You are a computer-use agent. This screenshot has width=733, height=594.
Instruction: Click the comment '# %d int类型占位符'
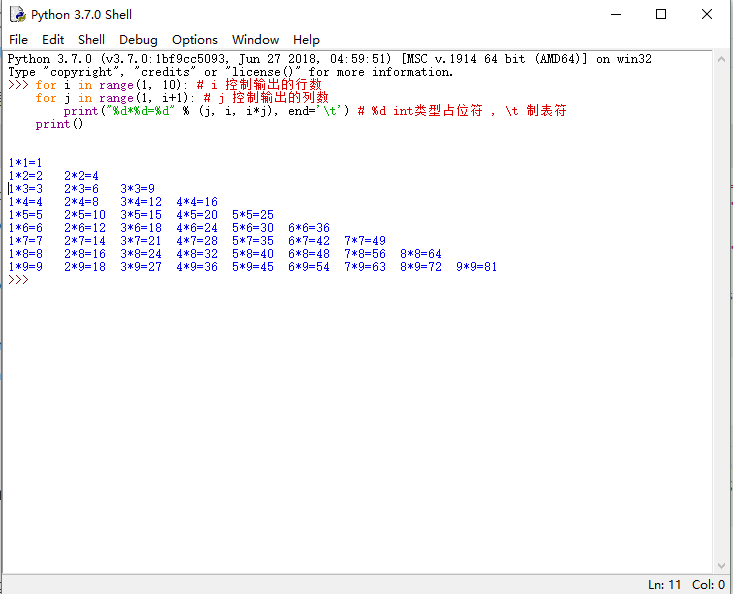pyautogui.click(x=420, y=111)
